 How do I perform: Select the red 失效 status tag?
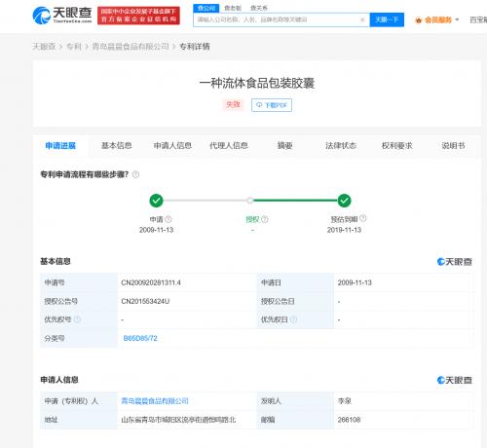click(233, 104)
